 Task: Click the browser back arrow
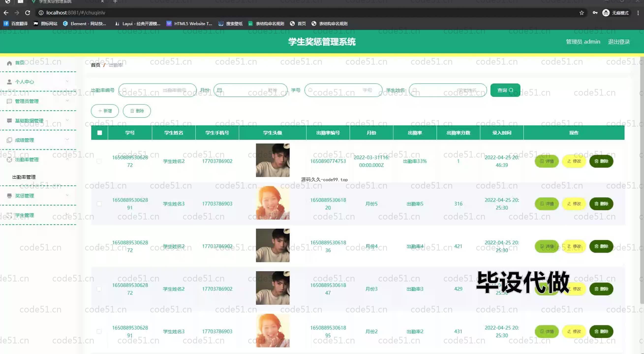point(6,13)
